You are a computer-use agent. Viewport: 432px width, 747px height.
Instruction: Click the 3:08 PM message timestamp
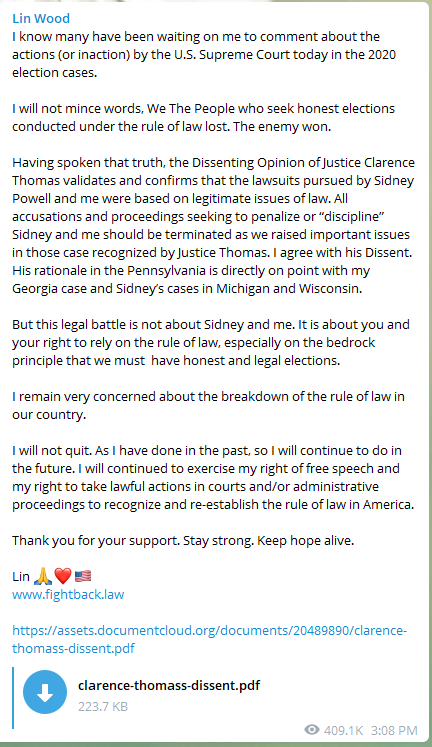pos(394,730)
